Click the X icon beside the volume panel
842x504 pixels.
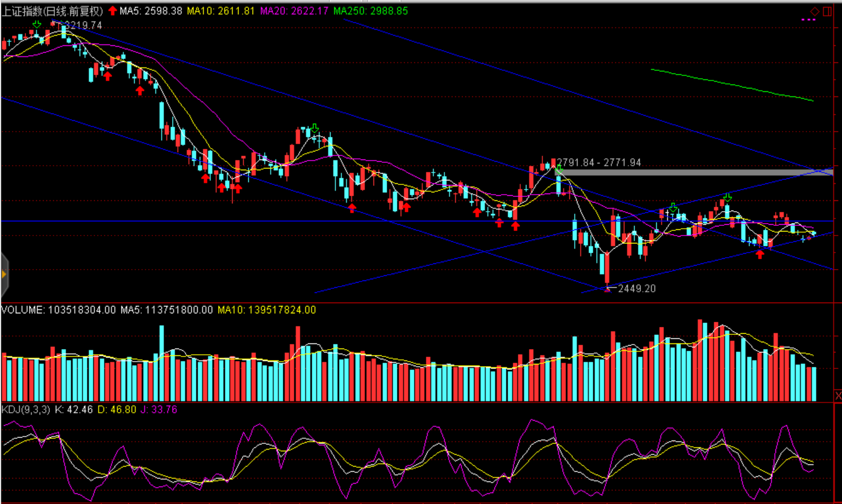tap(838, 395)
